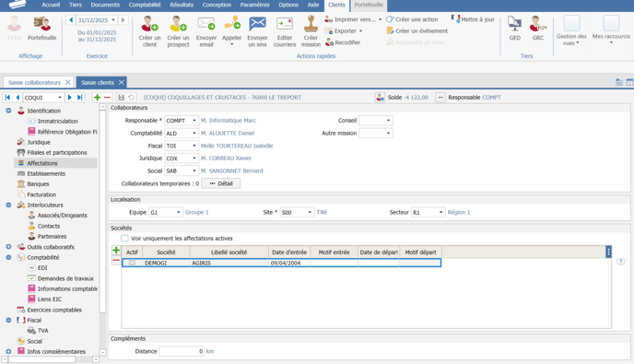Move exercice date to previous period

[71, 20]
